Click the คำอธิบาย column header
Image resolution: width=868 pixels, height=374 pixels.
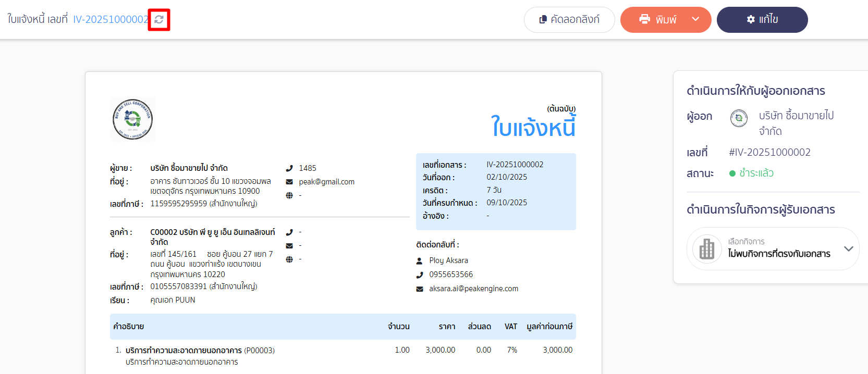[129, 327]
